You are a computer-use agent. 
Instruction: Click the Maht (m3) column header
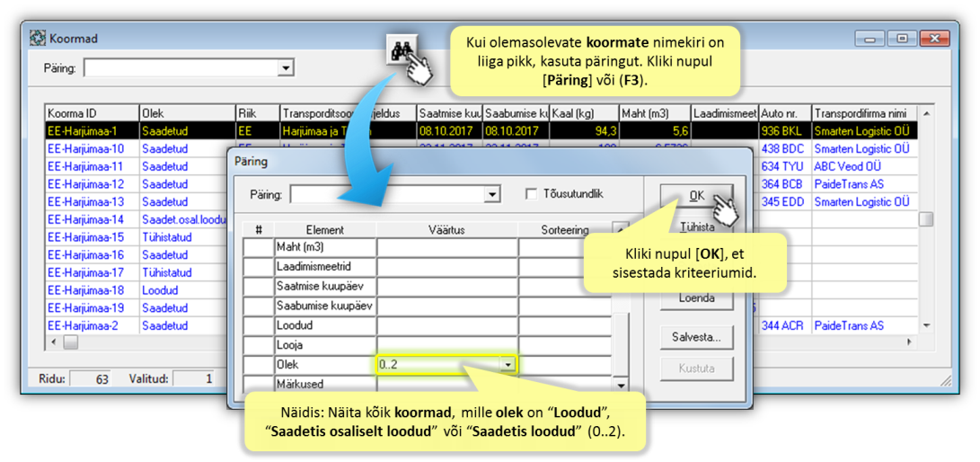655,112
